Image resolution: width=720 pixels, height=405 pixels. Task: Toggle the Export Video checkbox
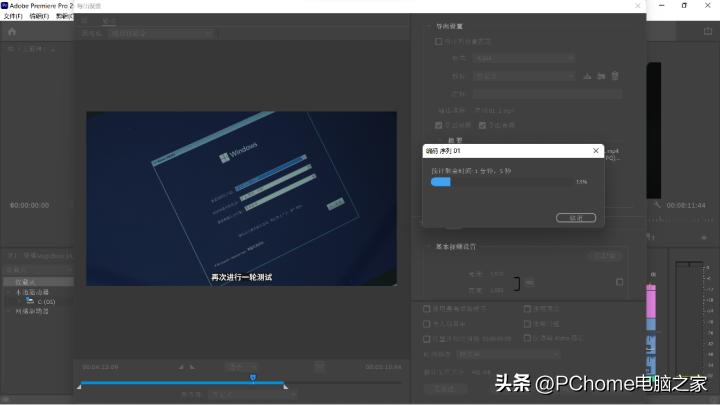(439, 125)
